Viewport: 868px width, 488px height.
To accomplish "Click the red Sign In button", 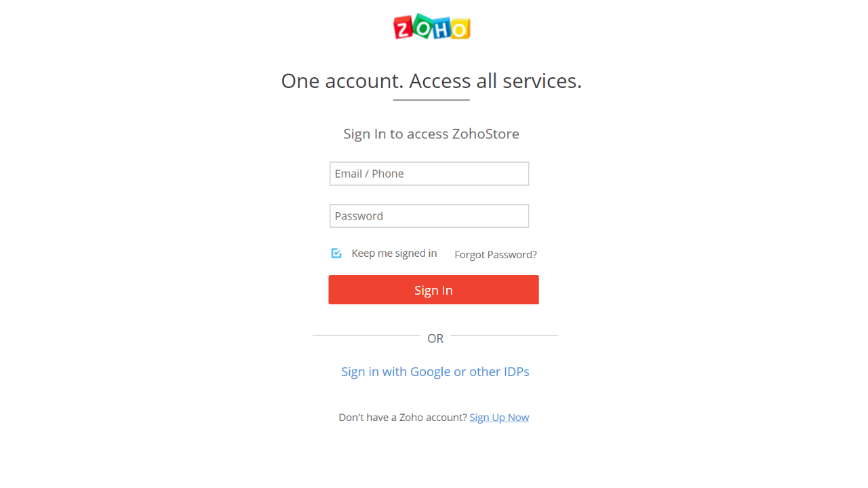I will click(434, 290).
